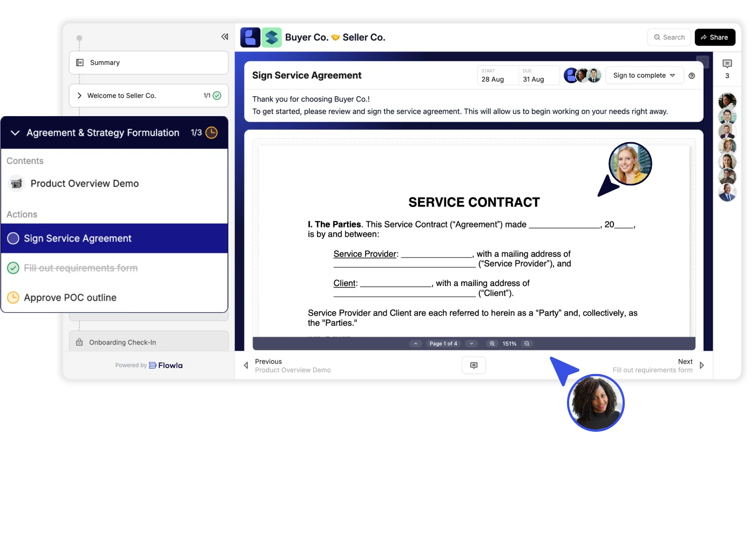The height and width of the screenshot is (535, 756).
Task: Click the 1/3 progress count on Agreement section
Action: [x=196, y=132]
